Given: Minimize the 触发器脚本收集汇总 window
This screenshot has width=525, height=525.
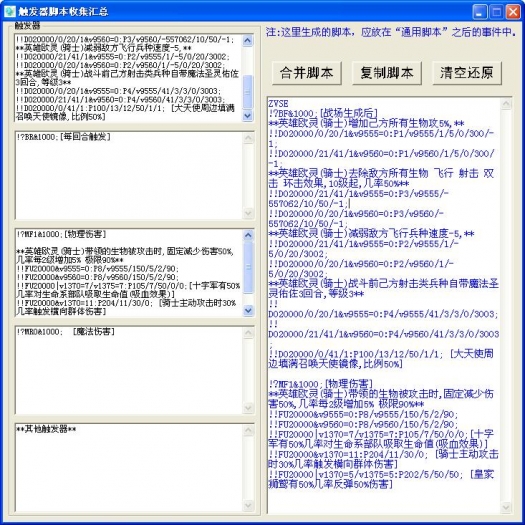Looking at the screenshot, I should coord(479,12).
